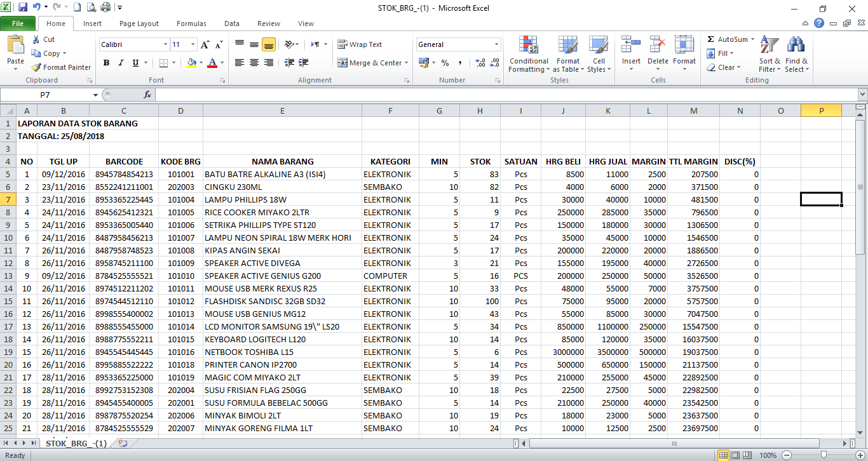Toggle middle vertical alignment
Screen dimensions: 868x461
coord(254,44)
